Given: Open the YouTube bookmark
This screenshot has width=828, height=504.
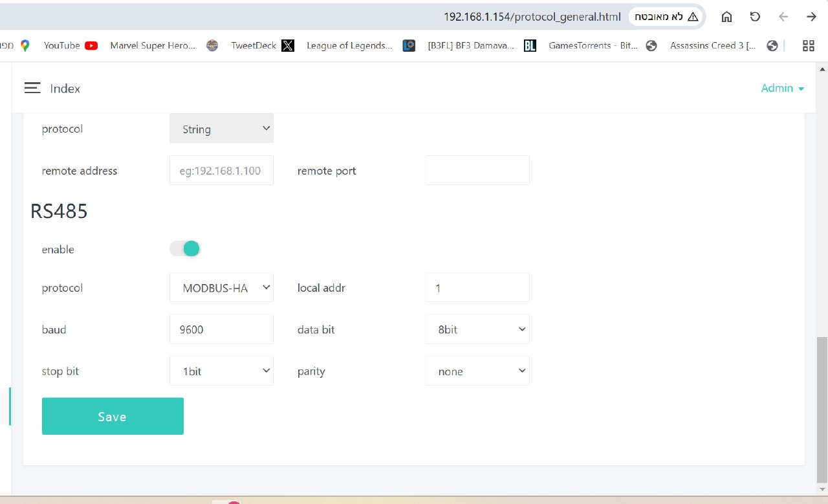Looking at the screenshot, I should pos(70,45).
